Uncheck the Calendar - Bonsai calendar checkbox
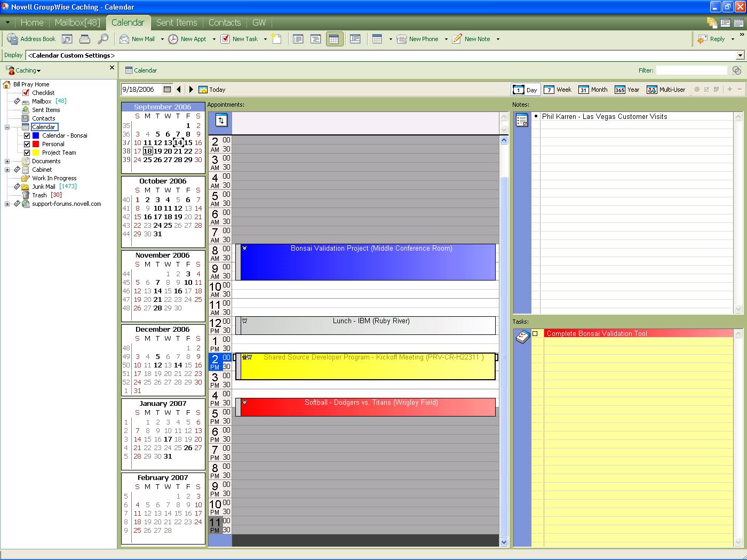This screenshot has width=747, height=560. point(27,135)
